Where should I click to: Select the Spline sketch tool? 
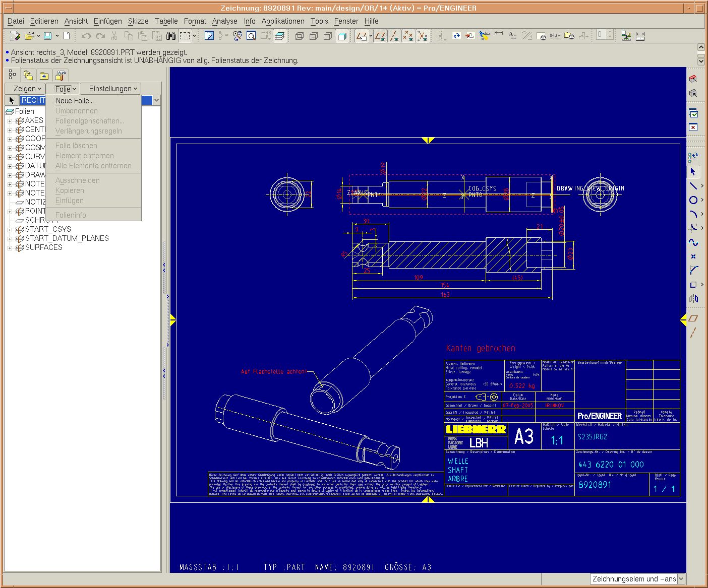(693, 242)
